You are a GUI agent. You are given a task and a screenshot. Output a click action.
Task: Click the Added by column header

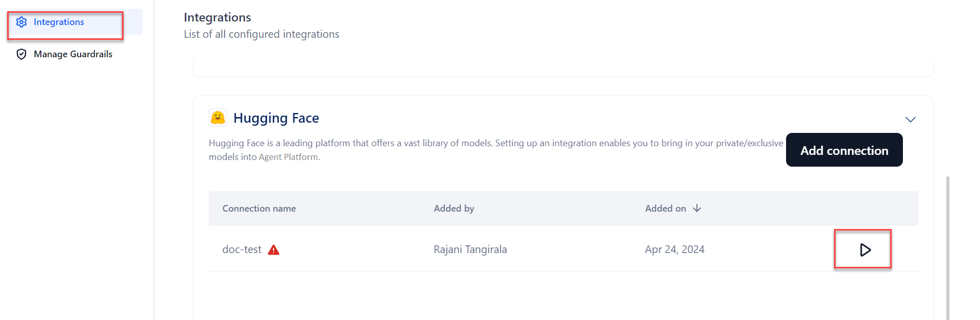click(454, 209)
